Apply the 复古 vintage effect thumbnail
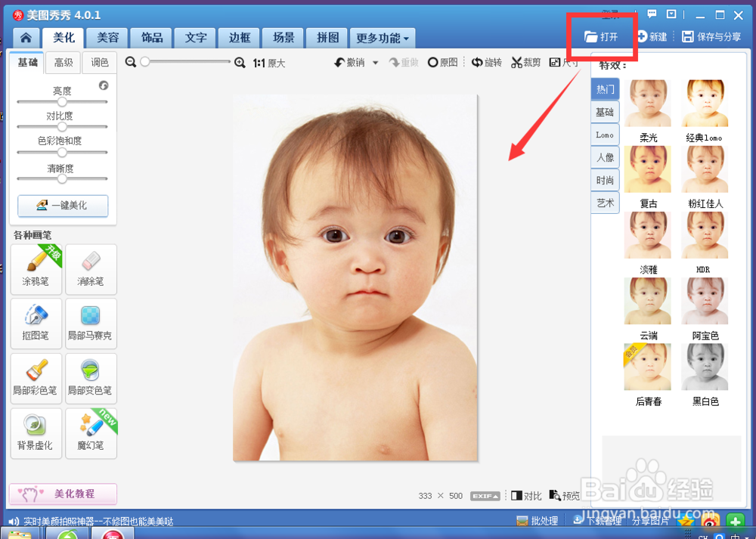Image resolution: width=756 pixels, height=539 pixels. pos(648,169)
